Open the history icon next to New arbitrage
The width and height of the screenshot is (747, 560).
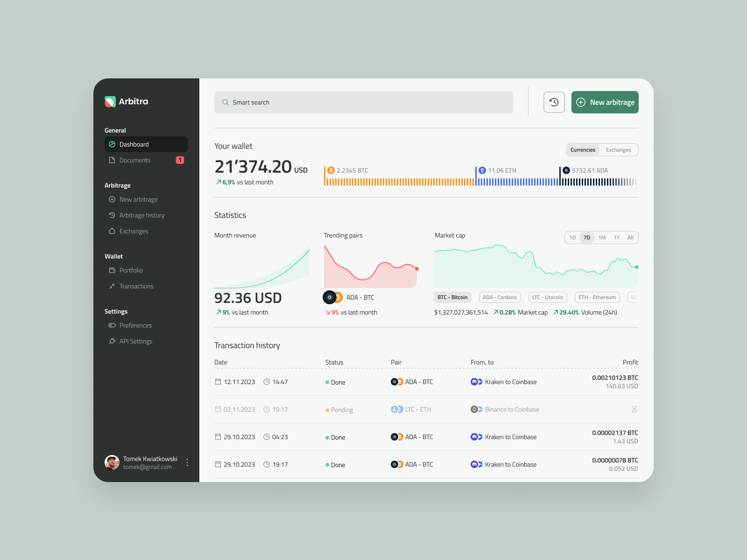(x=554, y=102)
